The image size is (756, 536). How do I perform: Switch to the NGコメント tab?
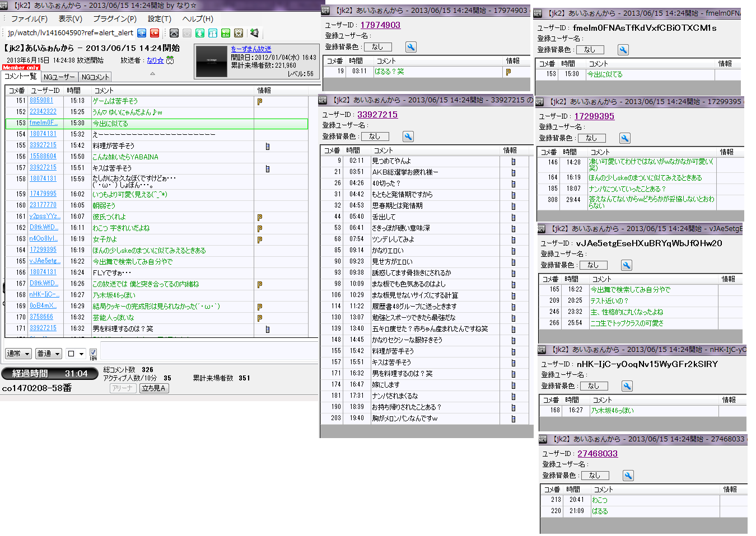pyautogui.click(x=95, y=77)
